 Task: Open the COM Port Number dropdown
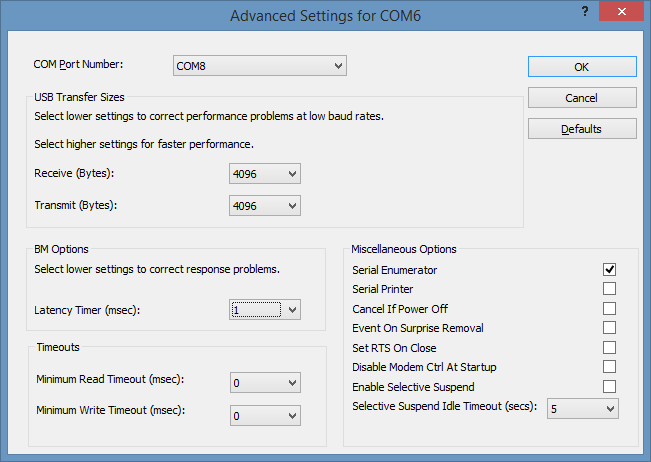pyautogui.click(x=260, y=66)
